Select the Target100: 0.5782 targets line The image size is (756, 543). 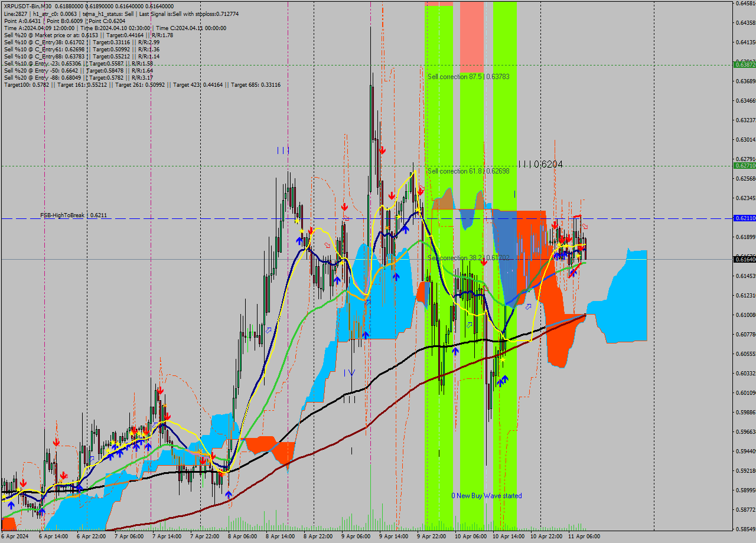(x=142, y=85)
